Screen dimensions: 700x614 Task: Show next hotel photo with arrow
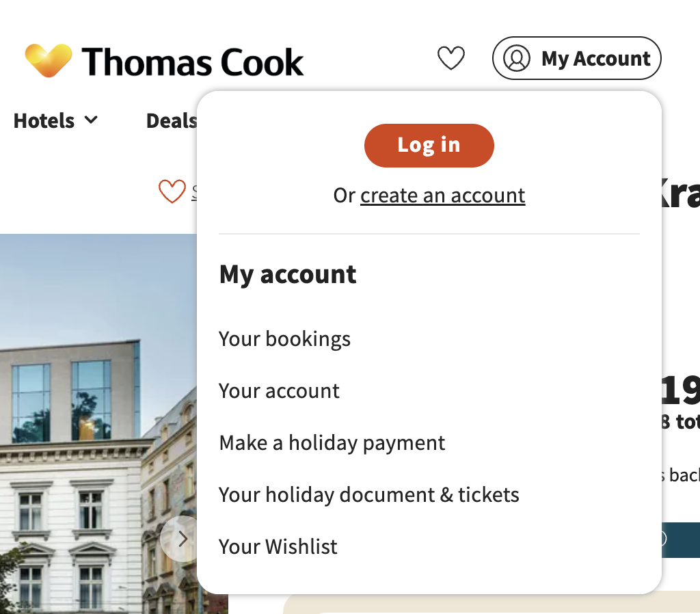tap(181, 539)
